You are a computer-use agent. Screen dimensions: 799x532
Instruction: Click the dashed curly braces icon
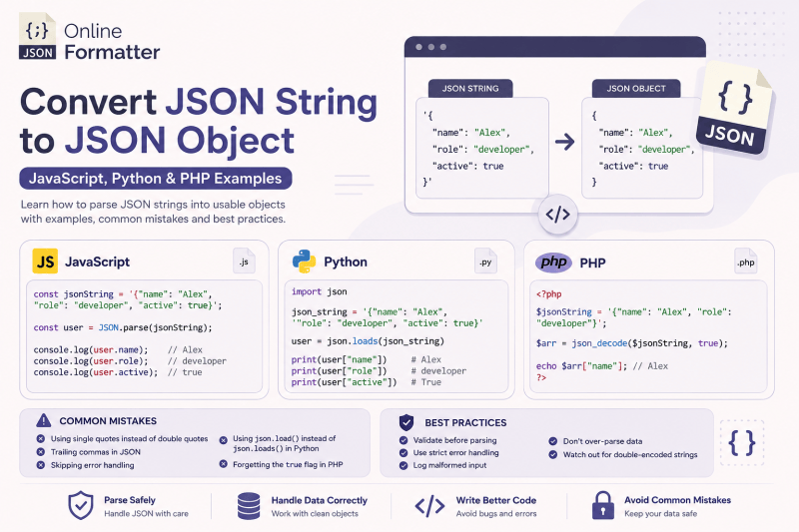coord(742,443)
